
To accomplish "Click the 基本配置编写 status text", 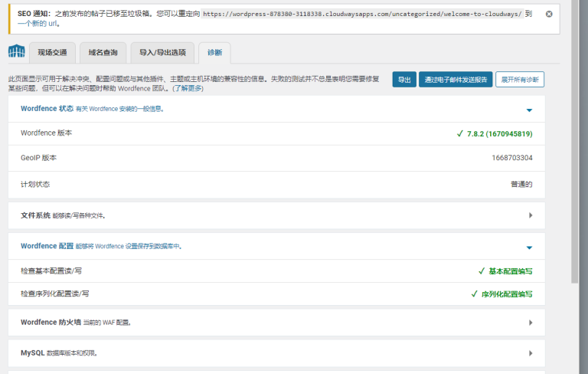I will tap(511, 271).
